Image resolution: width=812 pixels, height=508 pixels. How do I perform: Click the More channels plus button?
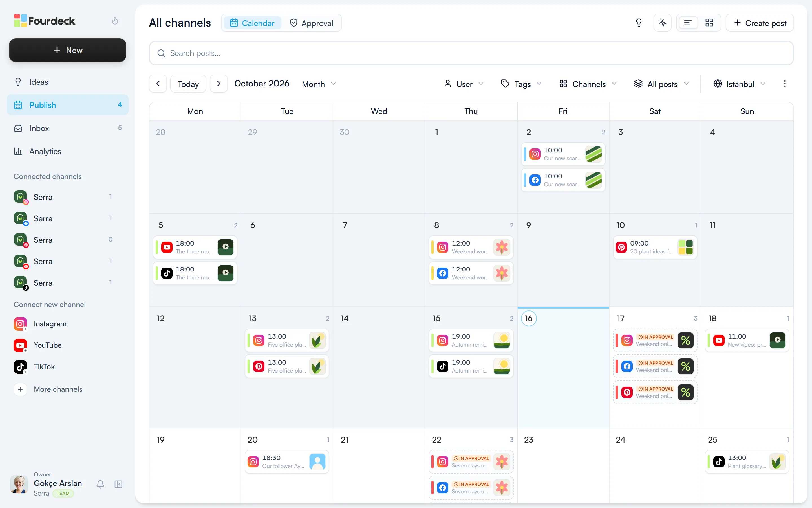pos(20,389)
